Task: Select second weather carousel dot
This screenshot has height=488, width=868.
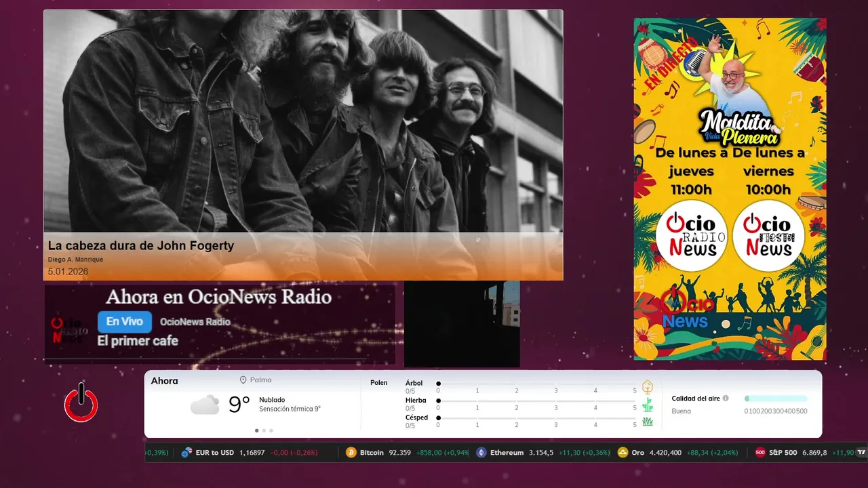Action: 264,430
